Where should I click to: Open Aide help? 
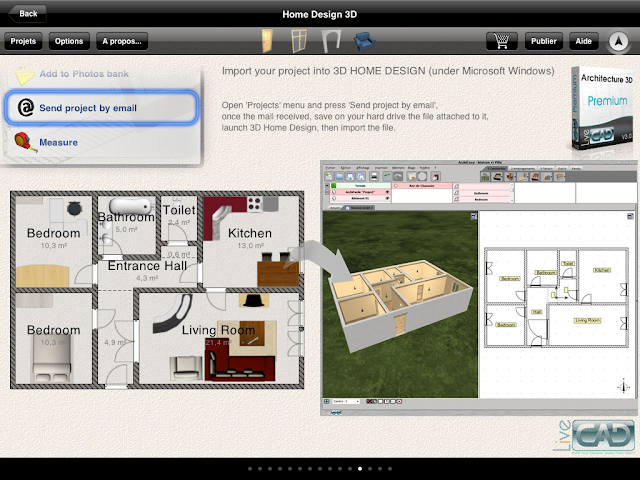(x=583, y=41)
